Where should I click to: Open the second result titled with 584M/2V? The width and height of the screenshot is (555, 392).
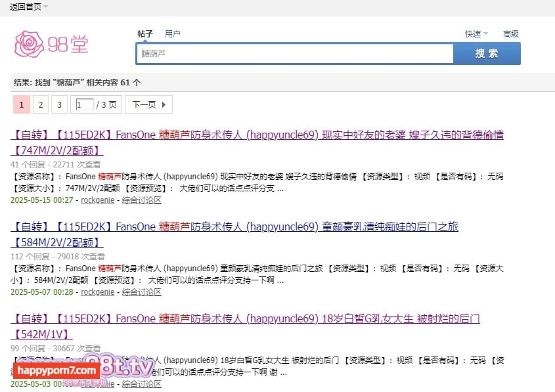(234, 227)
